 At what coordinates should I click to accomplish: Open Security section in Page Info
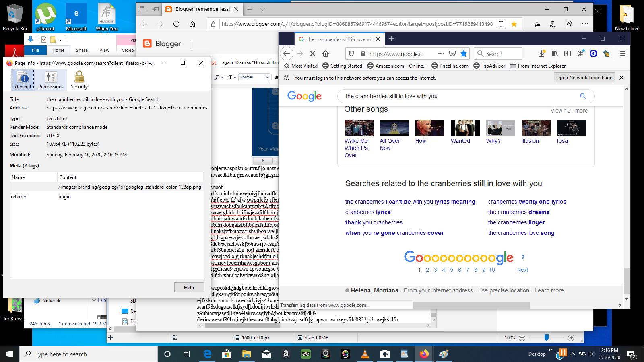[x=79, y=80]
